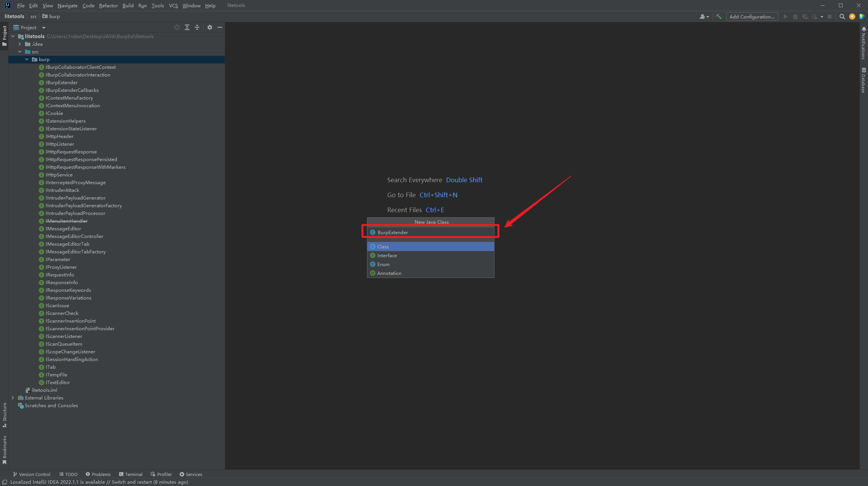Select Scratches and Consoles node
The image size is (868, 486).
(51, 405)
